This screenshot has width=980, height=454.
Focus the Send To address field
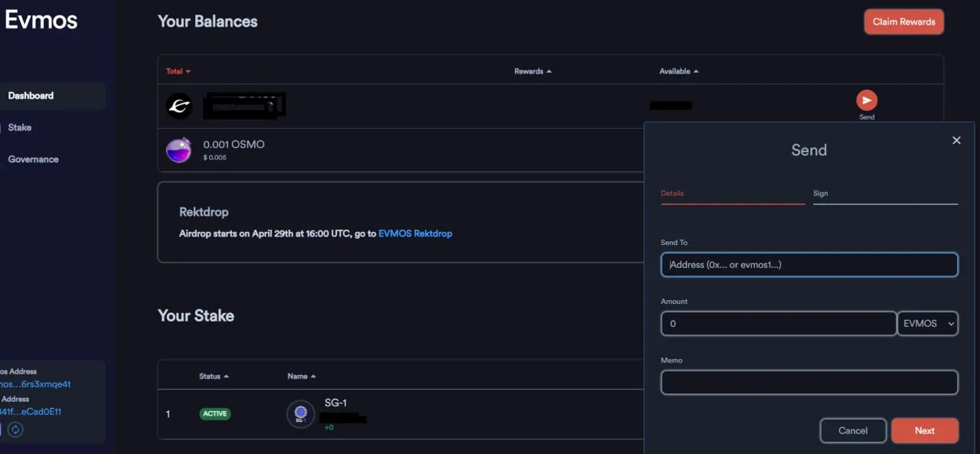click(x=809, y=265)
